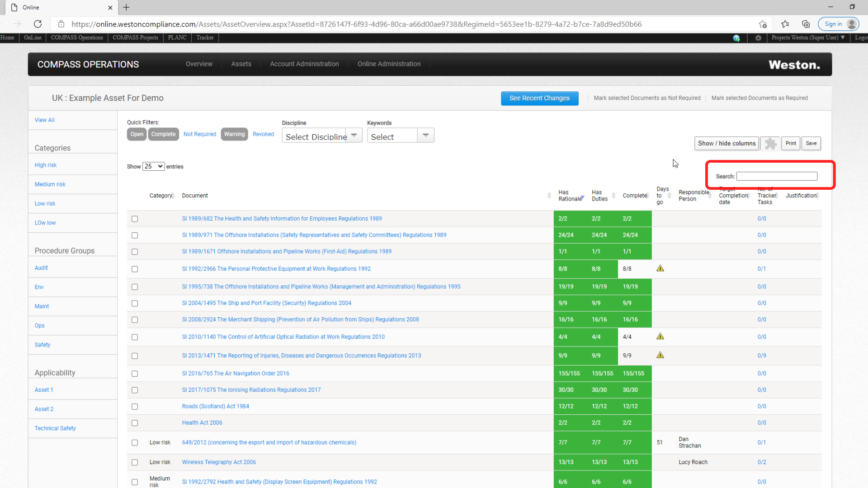Tick checkbox for SI 1989/1671 First-Aid Regulations
Image resolution: width=868 pixels, height=488 pixels.
pos(135,252)
